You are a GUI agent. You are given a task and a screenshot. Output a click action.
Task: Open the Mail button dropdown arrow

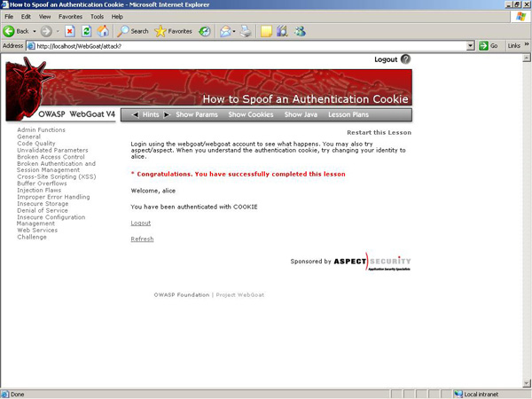[x=234, y=31]
